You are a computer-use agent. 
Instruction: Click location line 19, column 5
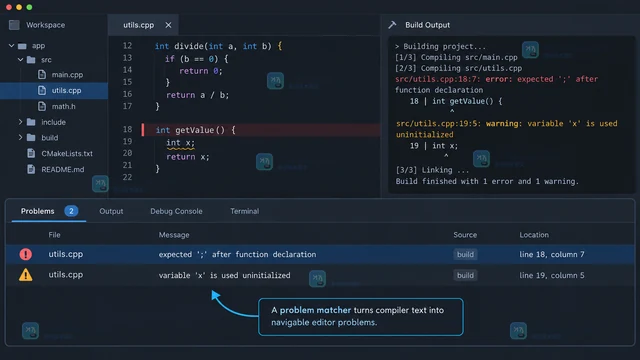(x=552, y=275)
